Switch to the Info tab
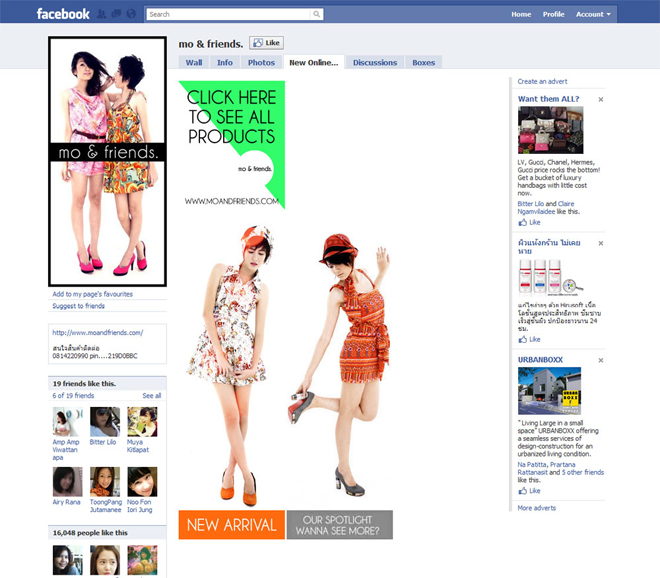 click(x=225, y=62)
